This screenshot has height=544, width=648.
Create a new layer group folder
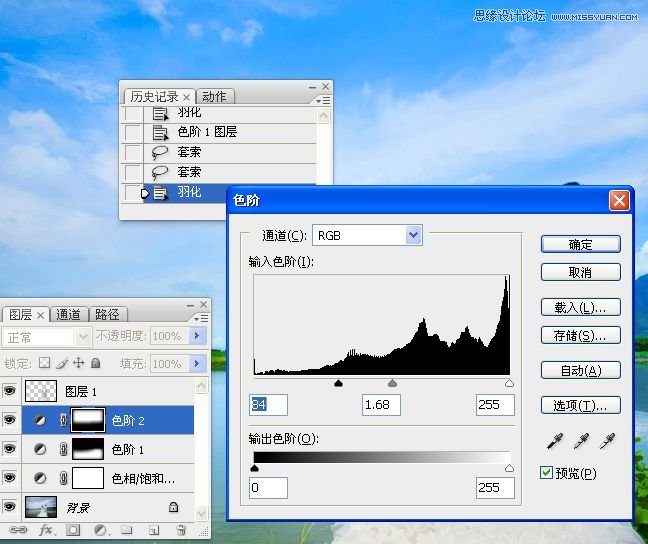[x=126, y=530]
